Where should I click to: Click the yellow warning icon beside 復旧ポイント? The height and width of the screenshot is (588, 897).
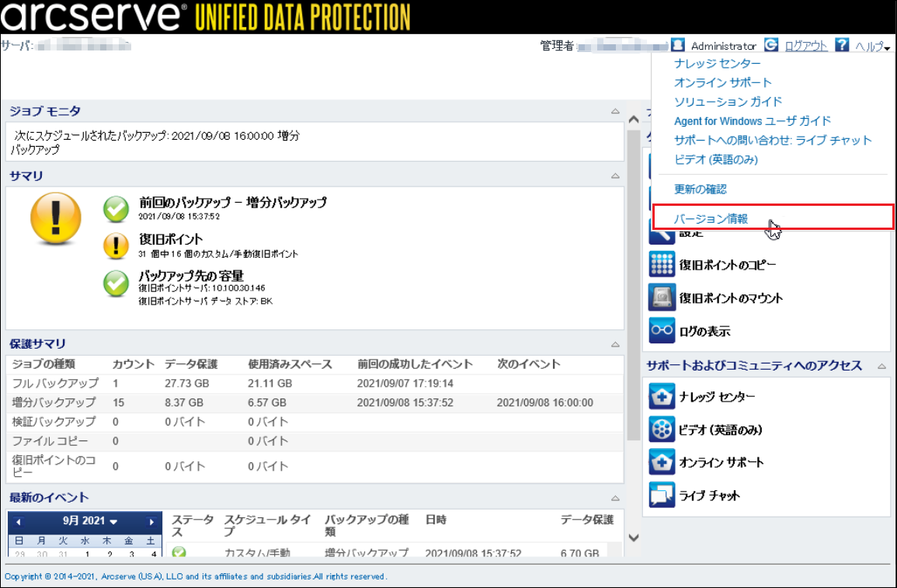pos(116,246)
